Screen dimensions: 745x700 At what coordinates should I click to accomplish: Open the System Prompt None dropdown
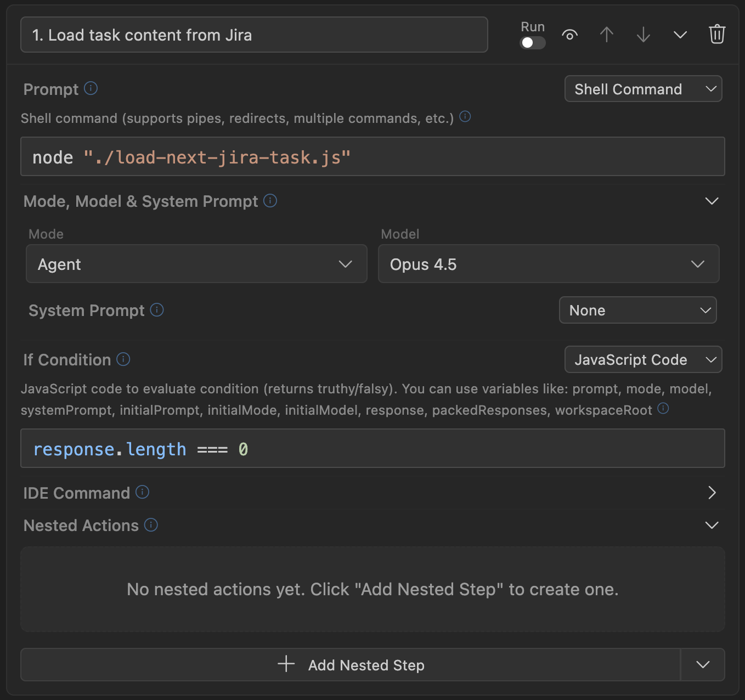637,310
